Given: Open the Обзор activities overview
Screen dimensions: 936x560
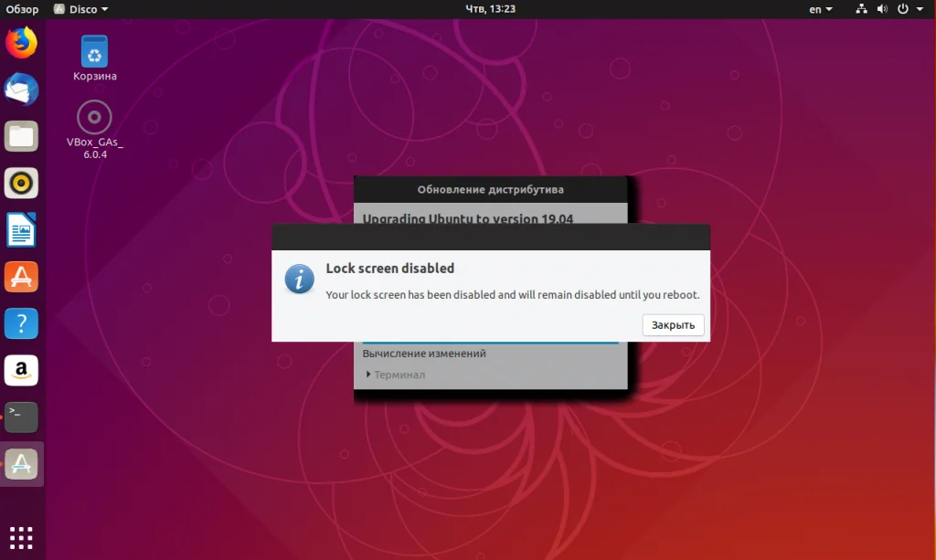Looking at the screenshot, I should click(22, 9).
